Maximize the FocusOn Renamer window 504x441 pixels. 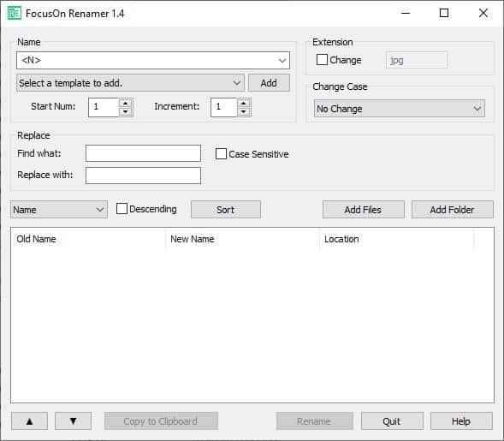[x=444, y=13]
